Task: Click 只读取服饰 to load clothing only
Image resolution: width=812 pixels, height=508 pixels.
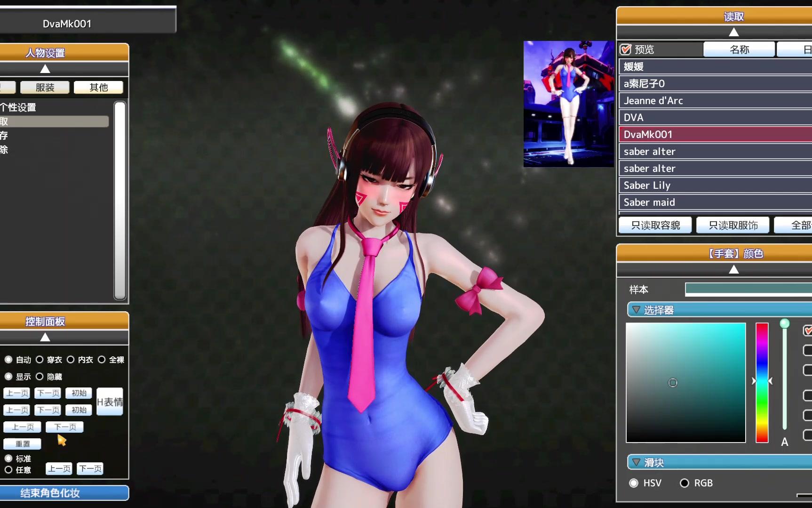Action: [733, 226]
